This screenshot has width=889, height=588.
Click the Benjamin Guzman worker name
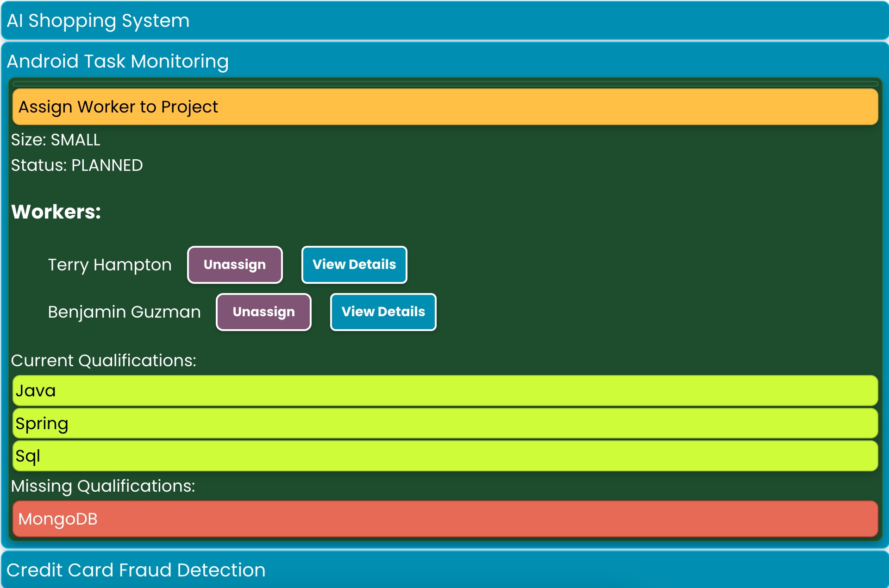pyautogui.click(x=124, y=312)
